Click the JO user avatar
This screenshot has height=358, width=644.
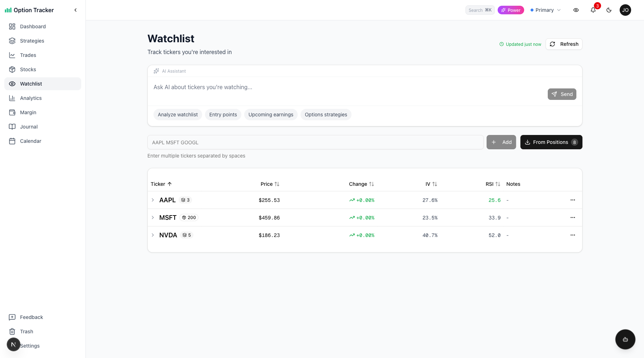625,10
